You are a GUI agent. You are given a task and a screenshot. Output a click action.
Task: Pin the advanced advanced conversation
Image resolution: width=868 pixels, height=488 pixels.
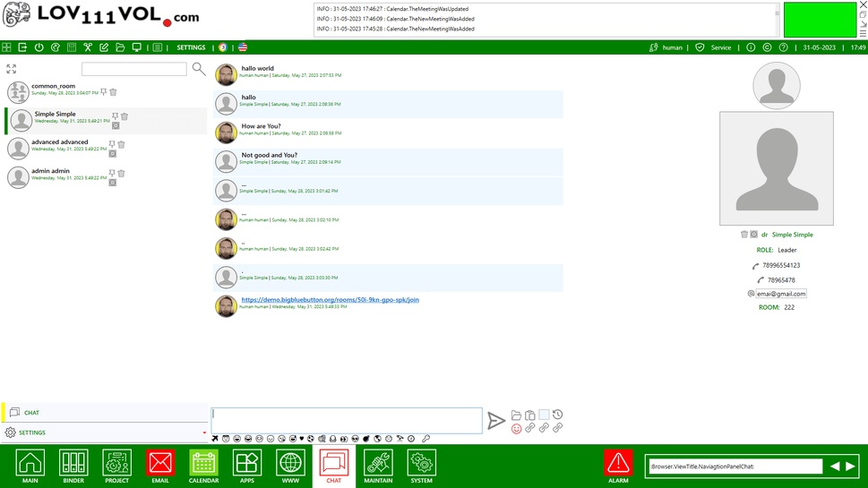(112, 144)
